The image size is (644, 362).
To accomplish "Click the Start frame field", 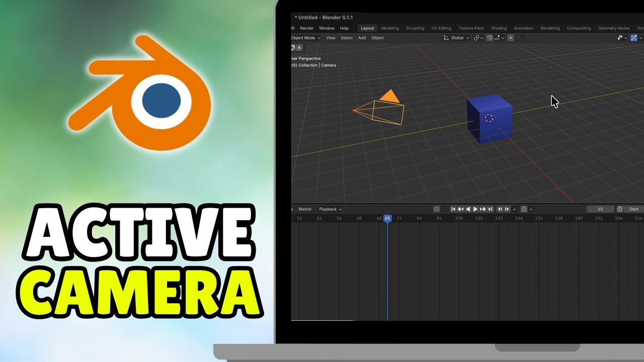I will coord(634,209).
